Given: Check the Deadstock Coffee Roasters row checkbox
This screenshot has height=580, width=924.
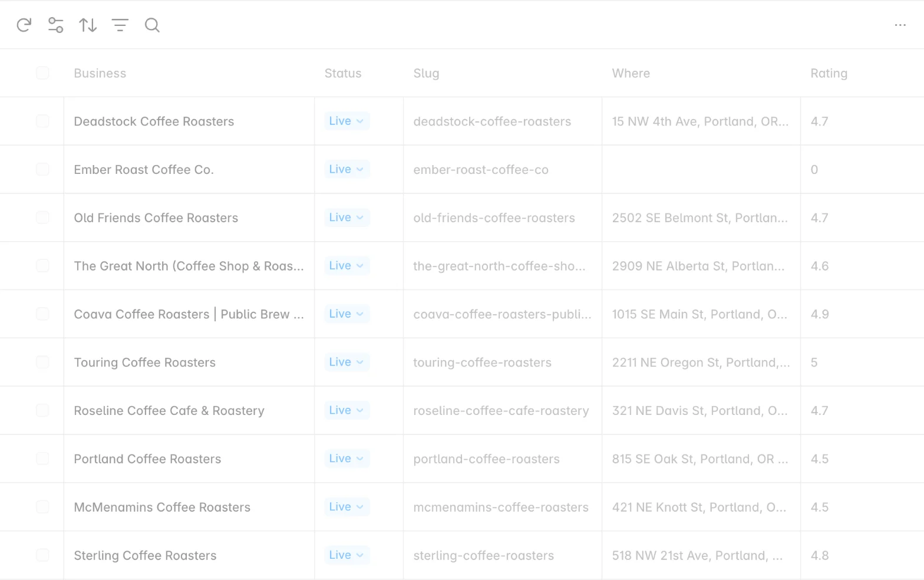Looking at the screenshot, I should click(42, 121).
